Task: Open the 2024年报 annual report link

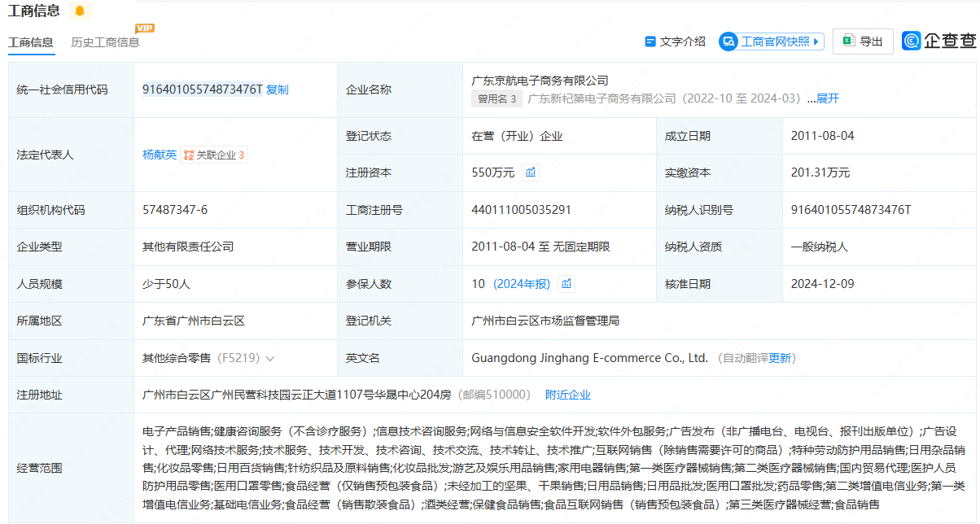Action: (x=522, y=284)
